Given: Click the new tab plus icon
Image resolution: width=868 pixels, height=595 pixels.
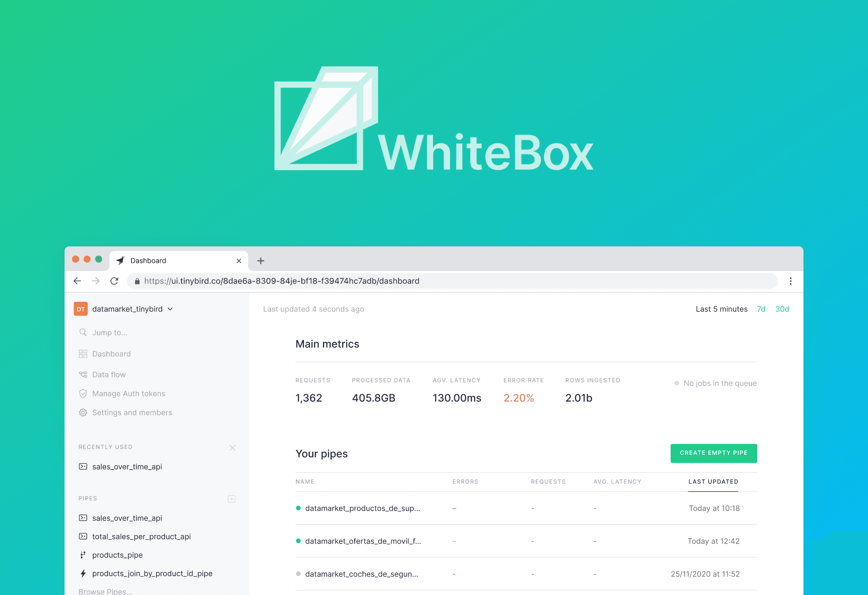Looking at the screenshot, I should pyautogui.click(x=260, y=261).
